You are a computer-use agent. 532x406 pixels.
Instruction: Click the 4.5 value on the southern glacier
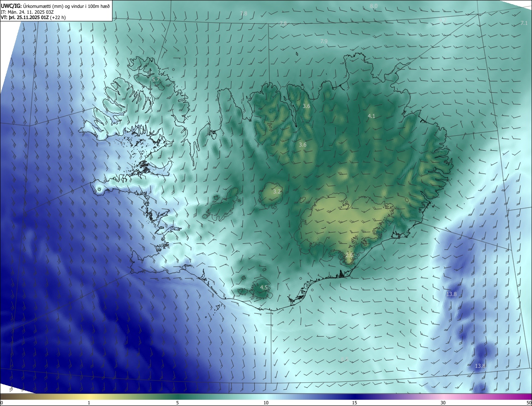coord(264,288)
